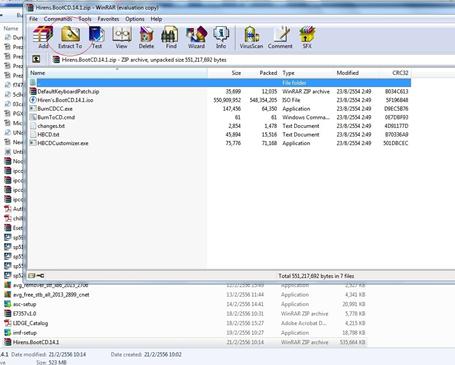Sort by the Size column header

tap(225, 73)
